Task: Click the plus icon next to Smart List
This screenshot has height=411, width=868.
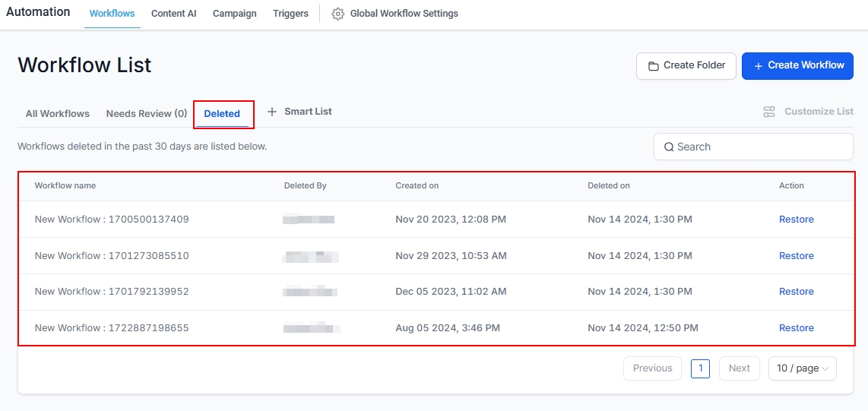Action: click(x=272, y=112)
